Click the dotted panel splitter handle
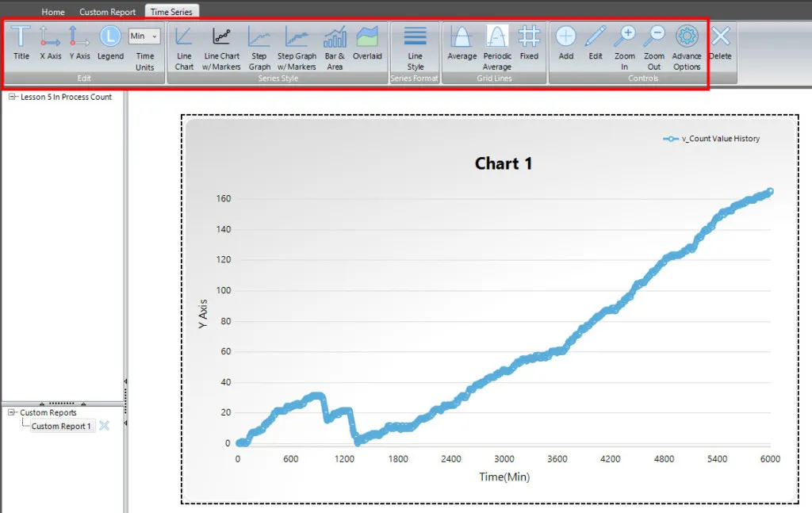 coord(62,404)
